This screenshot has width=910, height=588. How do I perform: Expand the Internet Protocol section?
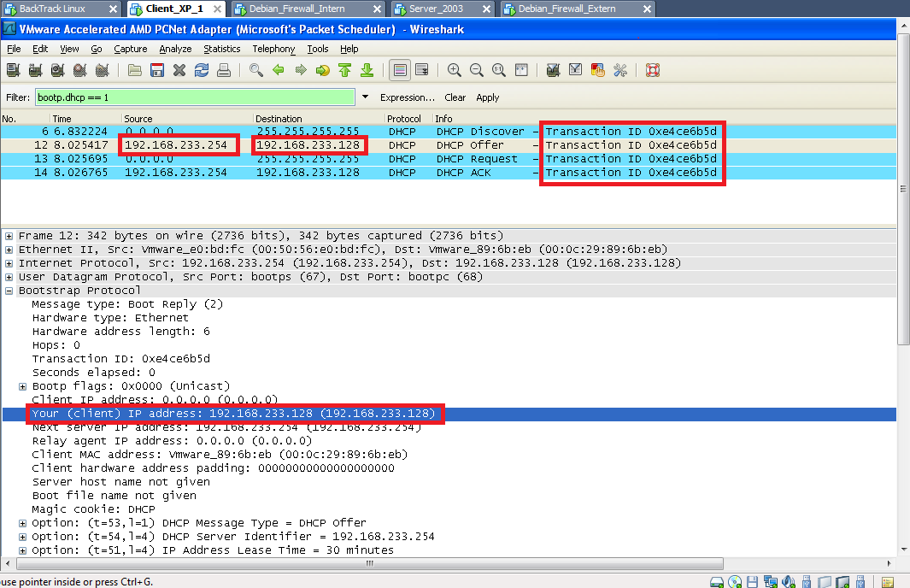click(9, 263)
